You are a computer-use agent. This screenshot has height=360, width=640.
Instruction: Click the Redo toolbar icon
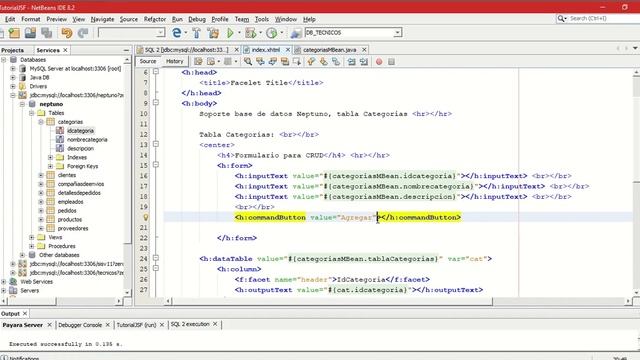point(83,33)
